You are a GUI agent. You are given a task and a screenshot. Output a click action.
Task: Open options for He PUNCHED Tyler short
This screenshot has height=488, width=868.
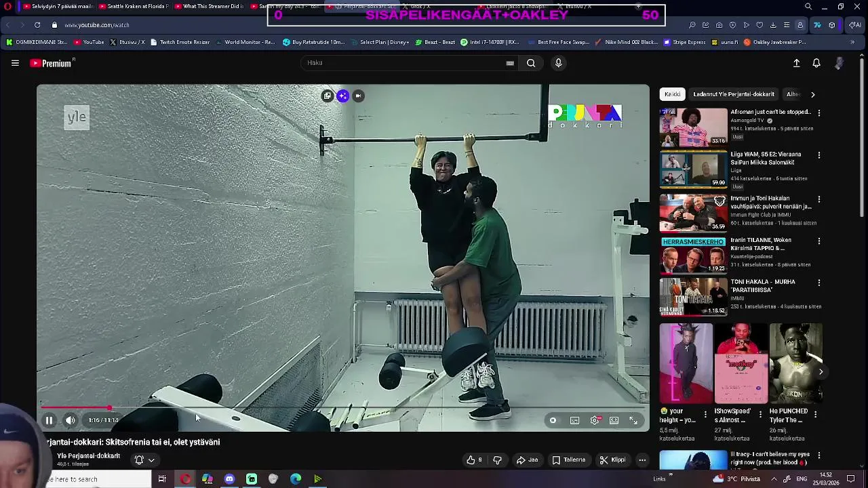coord(815,414)
